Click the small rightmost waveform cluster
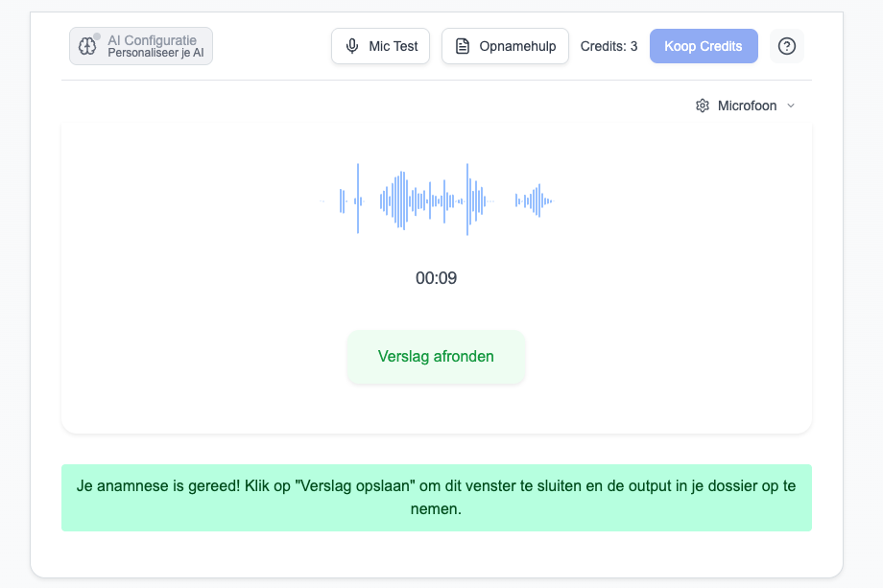Screen dimensions: 883x588 coord(534,200)
